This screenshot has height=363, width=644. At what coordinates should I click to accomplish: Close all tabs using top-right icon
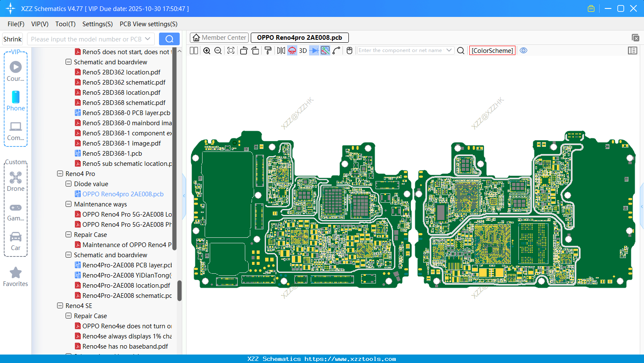635,38
